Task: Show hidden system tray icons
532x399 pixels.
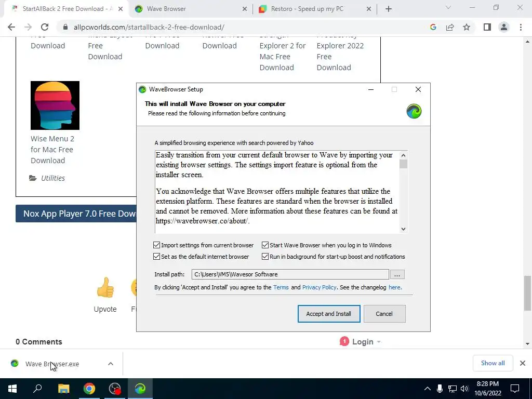Action: pos(428,389)
